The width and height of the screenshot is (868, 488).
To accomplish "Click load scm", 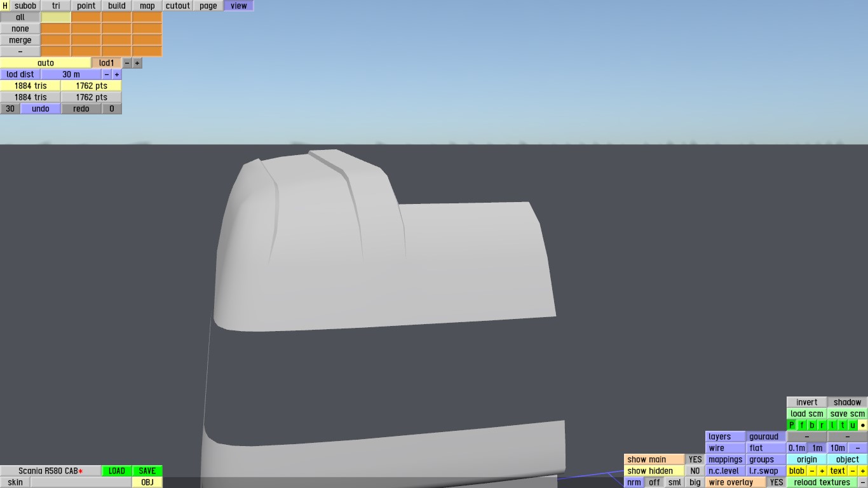I will pyautogui.click(x=807, y=414).
